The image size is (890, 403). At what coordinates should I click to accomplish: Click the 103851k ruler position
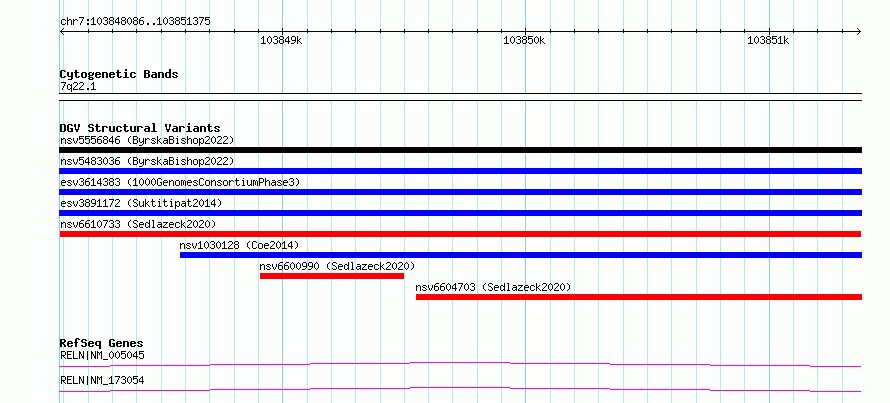click(x=768, y=40)
